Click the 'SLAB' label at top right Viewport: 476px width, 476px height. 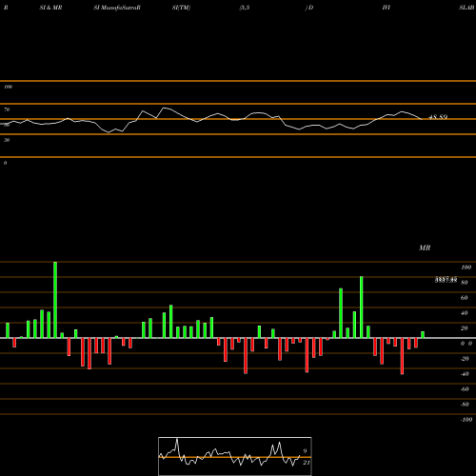coord(466,8)
